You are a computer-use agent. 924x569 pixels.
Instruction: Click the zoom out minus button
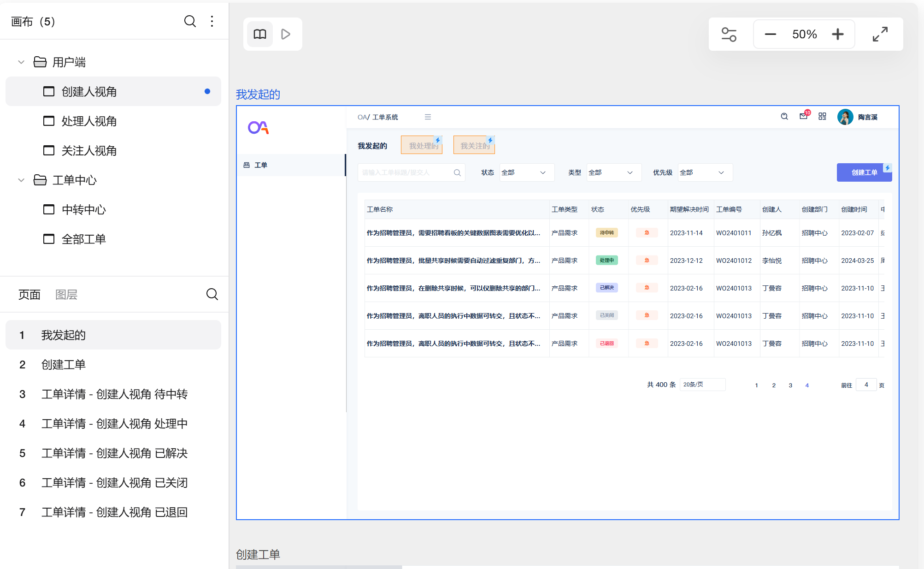tap(770, 34)
